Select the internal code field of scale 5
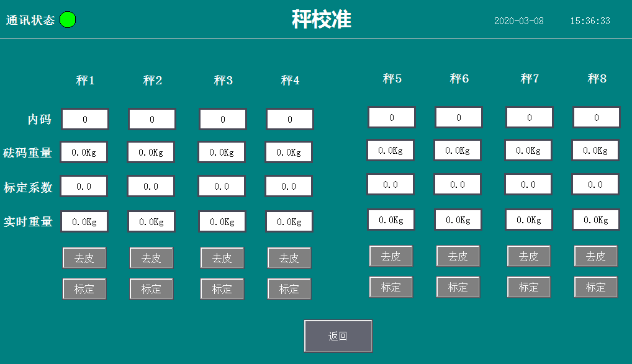632x364 pixels. pyautogui.click(x=391, y=117)
